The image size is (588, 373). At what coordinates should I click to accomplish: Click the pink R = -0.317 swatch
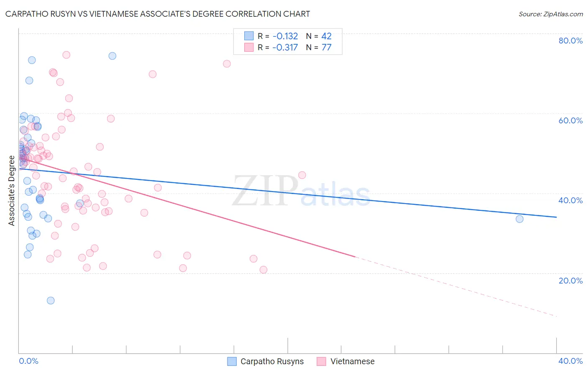[x=249, y=47]
